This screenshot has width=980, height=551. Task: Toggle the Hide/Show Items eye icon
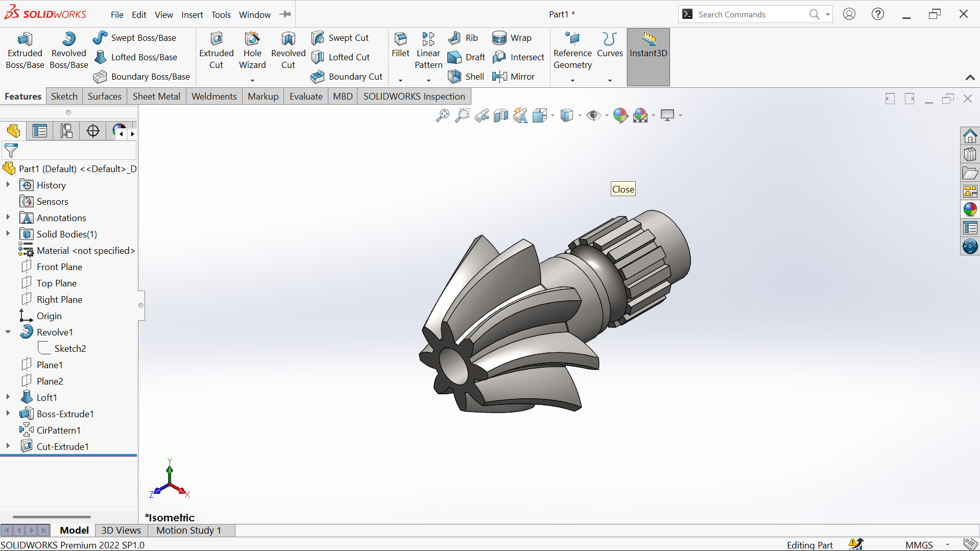tap(593, 115)
